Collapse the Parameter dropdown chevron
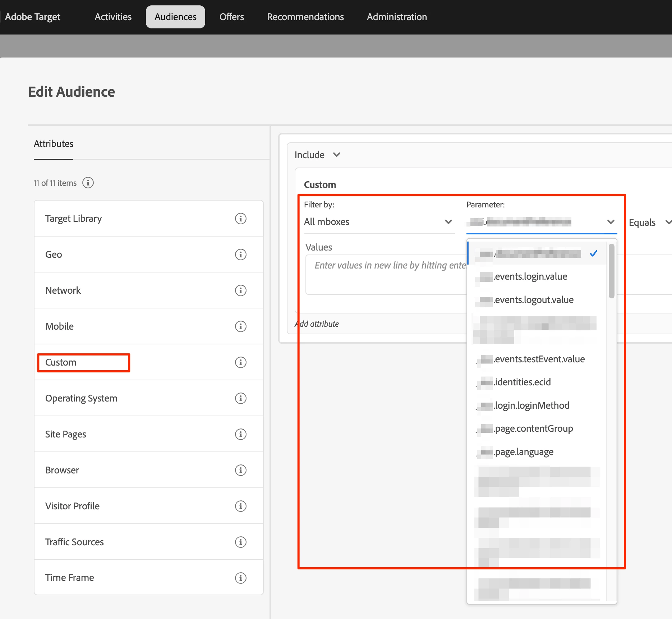This screenshot has height=619, width=672. click(611, 222)
